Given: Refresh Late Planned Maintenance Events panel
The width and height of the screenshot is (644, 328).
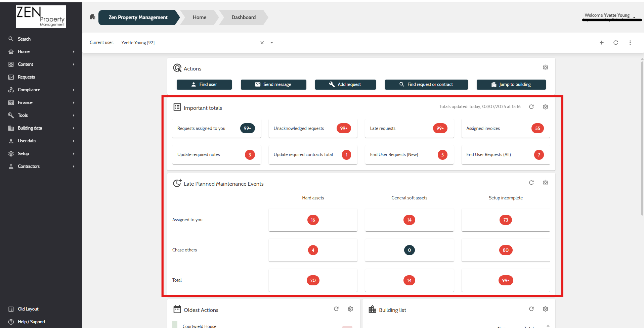Looking at the screenshot, I should [531, 183].
